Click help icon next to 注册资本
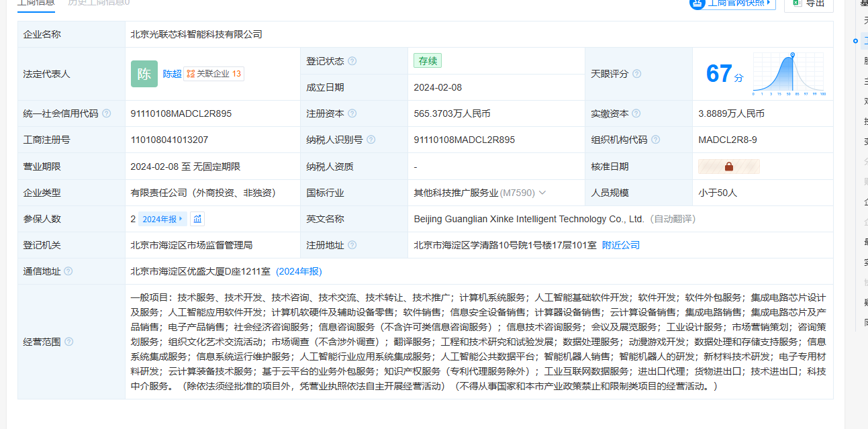This screenshot has height=429, width=868. [x=352, y=113]
